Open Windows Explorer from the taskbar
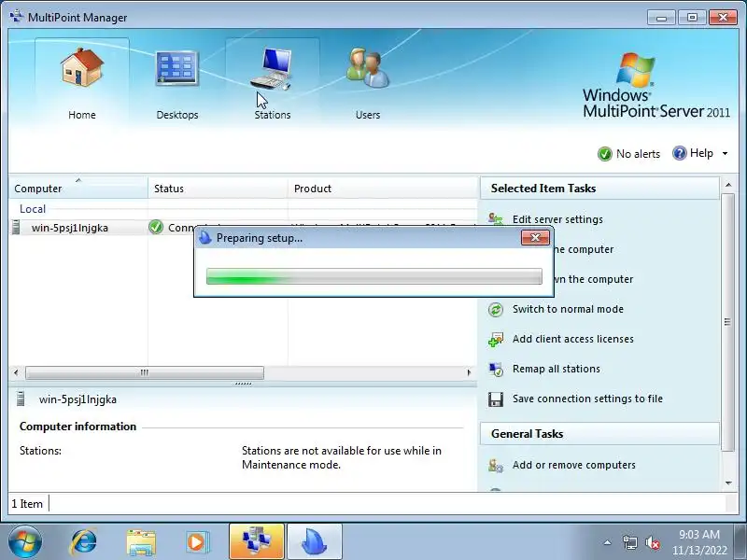747x560 pixels. [x=141, y=542]
